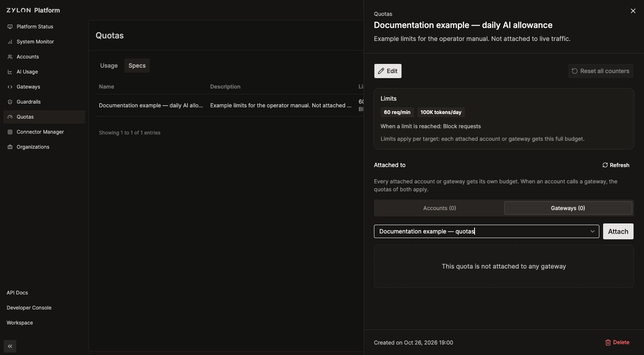Switch to Accounts (0) tab
Image resolution: width=644 pixels, height=355 pixels.
[439, 208]
